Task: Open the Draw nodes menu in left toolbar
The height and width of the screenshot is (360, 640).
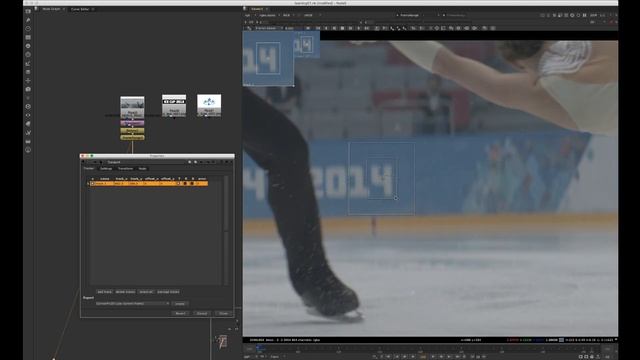Action: (x=28, y=20)
